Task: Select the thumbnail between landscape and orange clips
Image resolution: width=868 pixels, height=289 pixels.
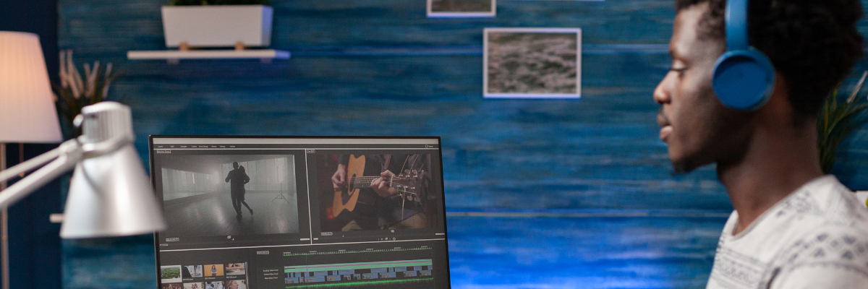Action: pos(192,272)
